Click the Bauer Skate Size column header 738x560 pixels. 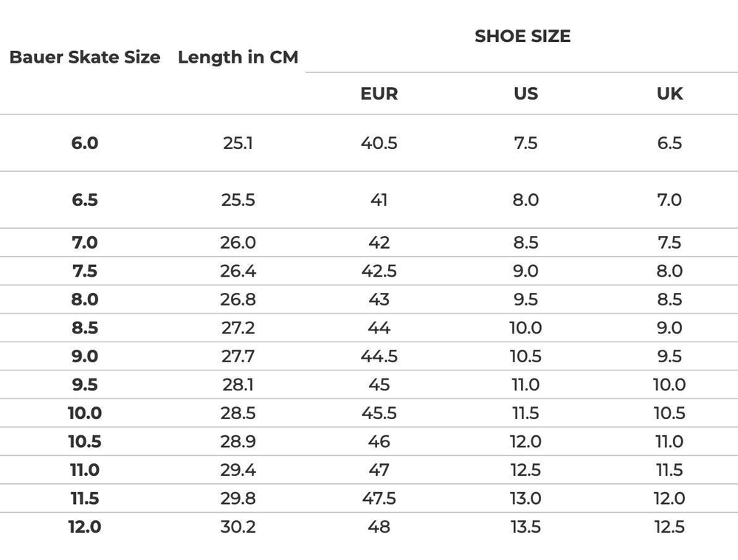[85, 58]
